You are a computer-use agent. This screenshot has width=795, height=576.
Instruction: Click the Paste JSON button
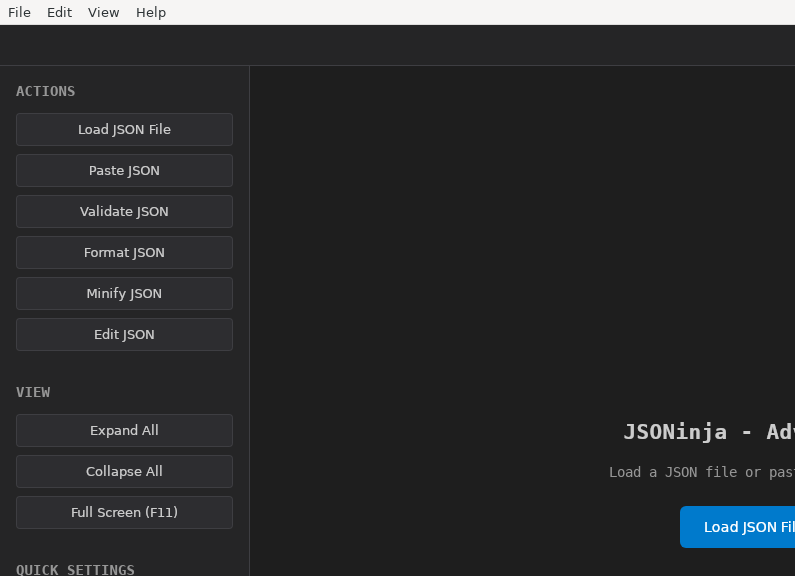124,170
